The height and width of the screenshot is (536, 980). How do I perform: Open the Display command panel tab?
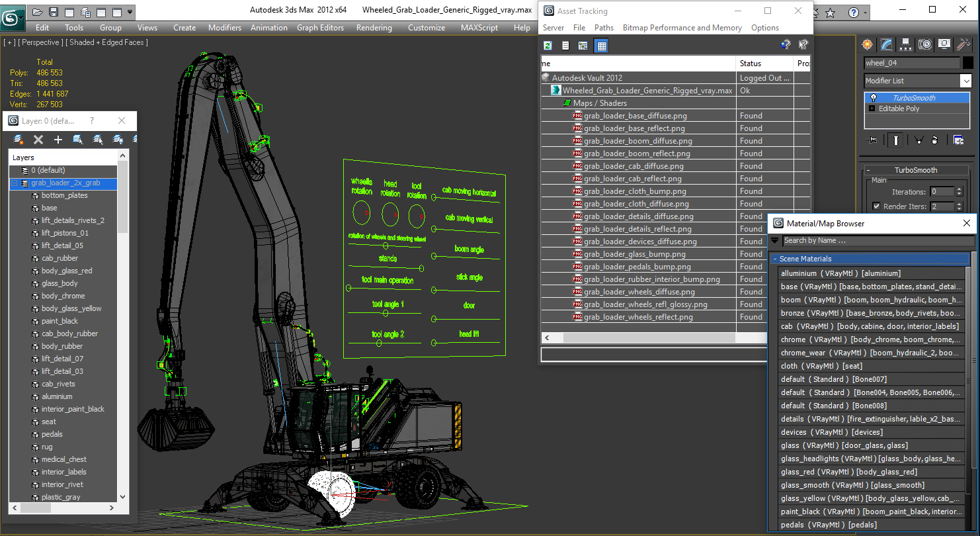point(944,44)
